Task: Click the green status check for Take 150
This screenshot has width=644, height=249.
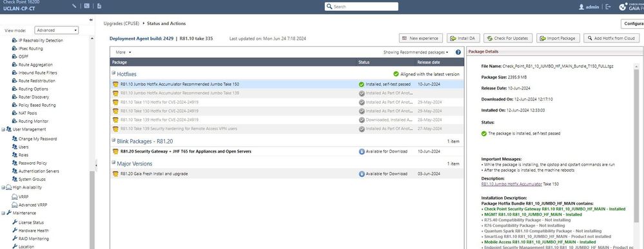Action: [362, 84]
